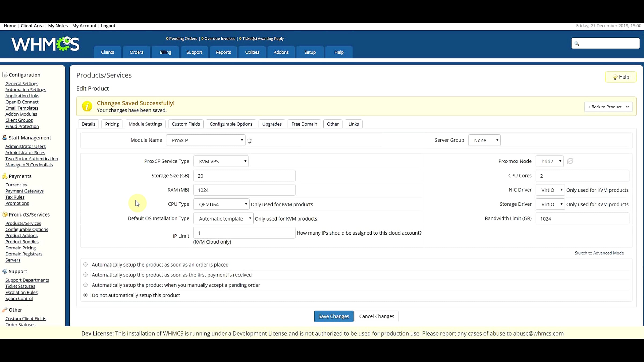644x362 pixels.
Task: Switch to the Pricing tab
Action: (x=112, y=124)
